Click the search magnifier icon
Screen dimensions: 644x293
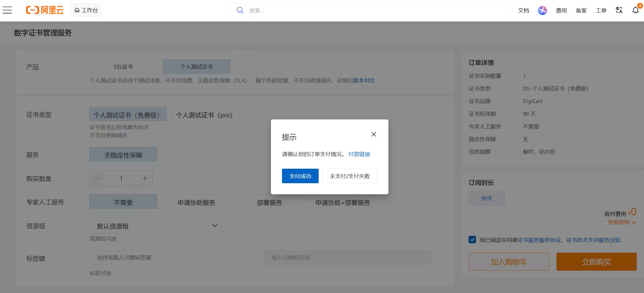point(240,10)
